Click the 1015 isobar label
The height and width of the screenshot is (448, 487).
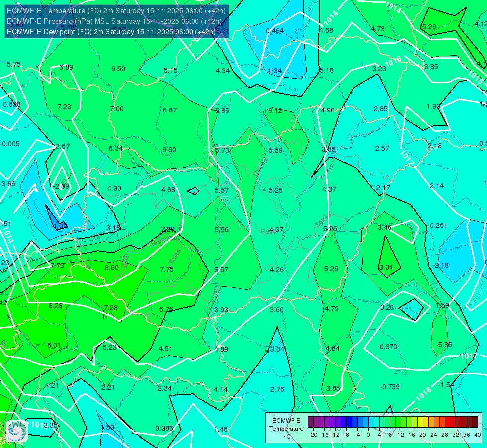[475, 78]
